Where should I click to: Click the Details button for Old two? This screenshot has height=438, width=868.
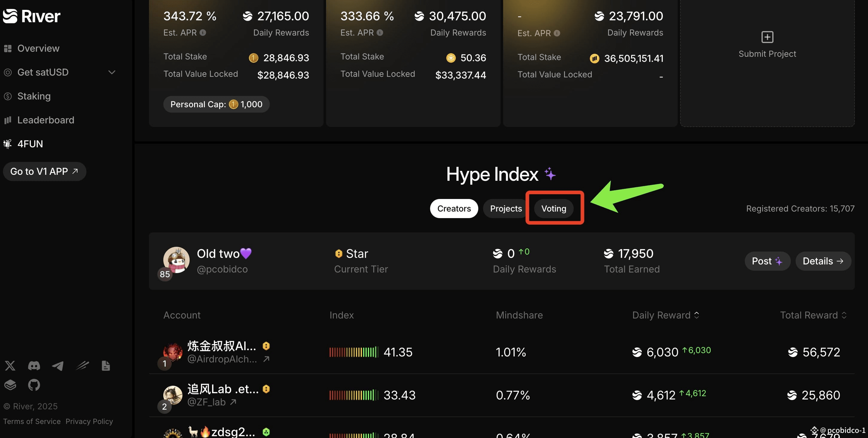(x=823, y=261)
